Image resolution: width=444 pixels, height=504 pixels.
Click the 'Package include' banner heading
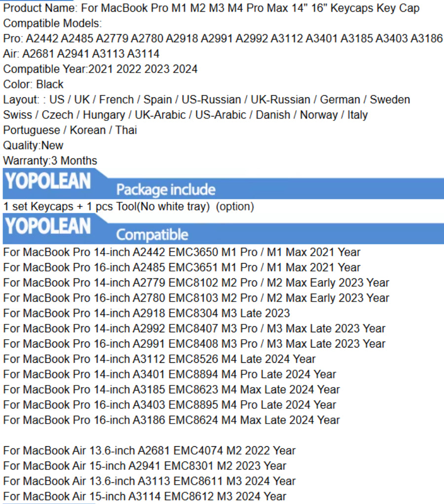click(x=166, y=190)
